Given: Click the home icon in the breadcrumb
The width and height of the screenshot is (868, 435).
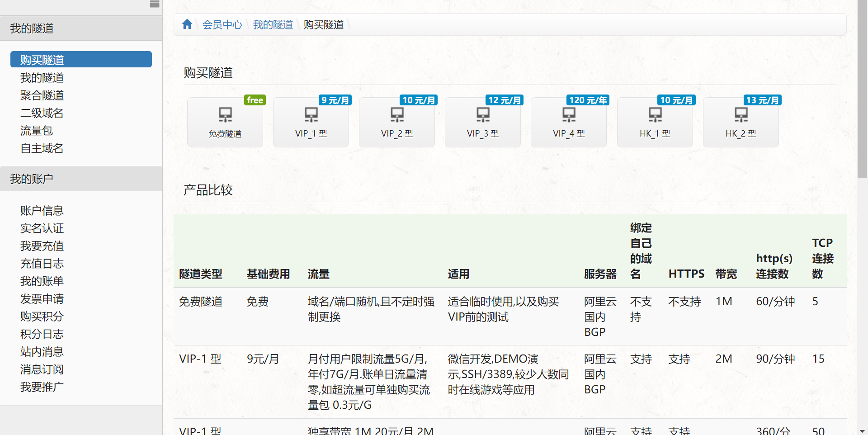Looking at the screenshot, I should [x=187, y=24].
